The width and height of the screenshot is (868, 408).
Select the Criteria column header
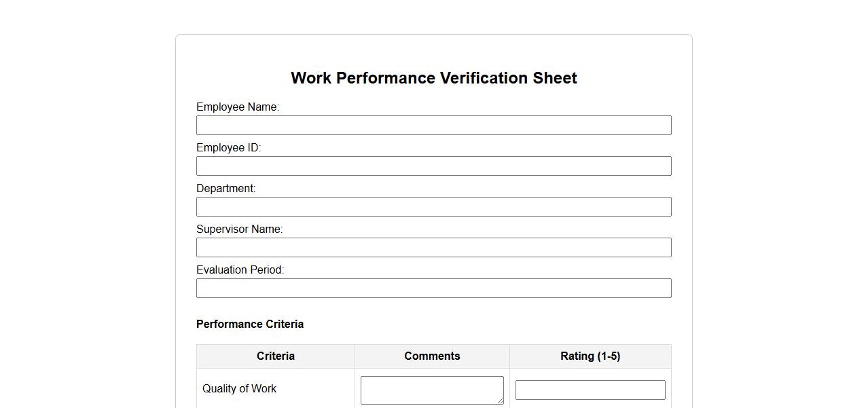coord(275,356)
